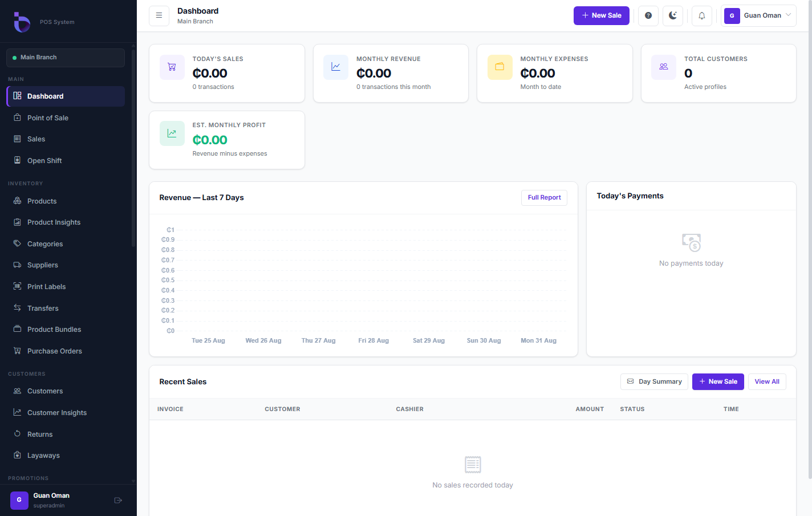Image resolution: width=812 pixels, height=516 pixels.
Task: Click the Product Insights sidebar icon
Action: (x=17, y=222)
